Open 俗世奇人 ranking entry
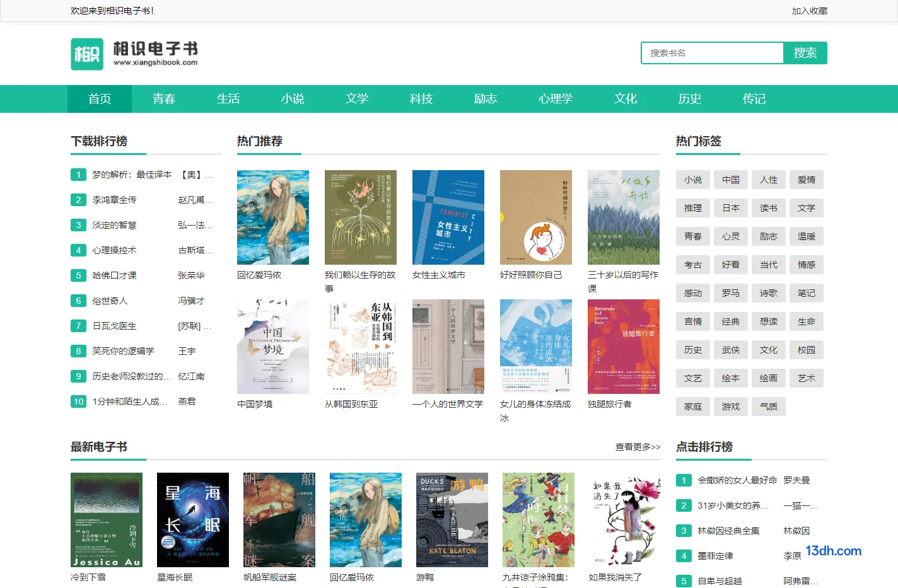This screenshot has width=898, height=588. tap(110, 301)
